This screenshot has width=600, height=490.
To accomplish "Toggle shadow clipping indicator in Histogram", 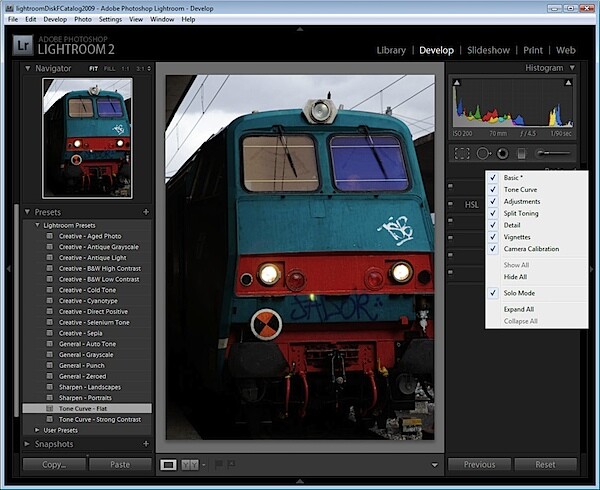I will coord(457,83).
